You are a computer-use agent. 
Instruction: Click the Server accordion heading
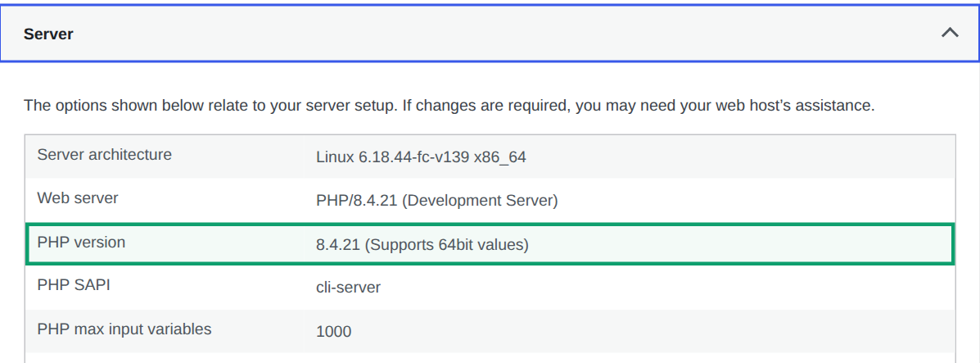490,34
